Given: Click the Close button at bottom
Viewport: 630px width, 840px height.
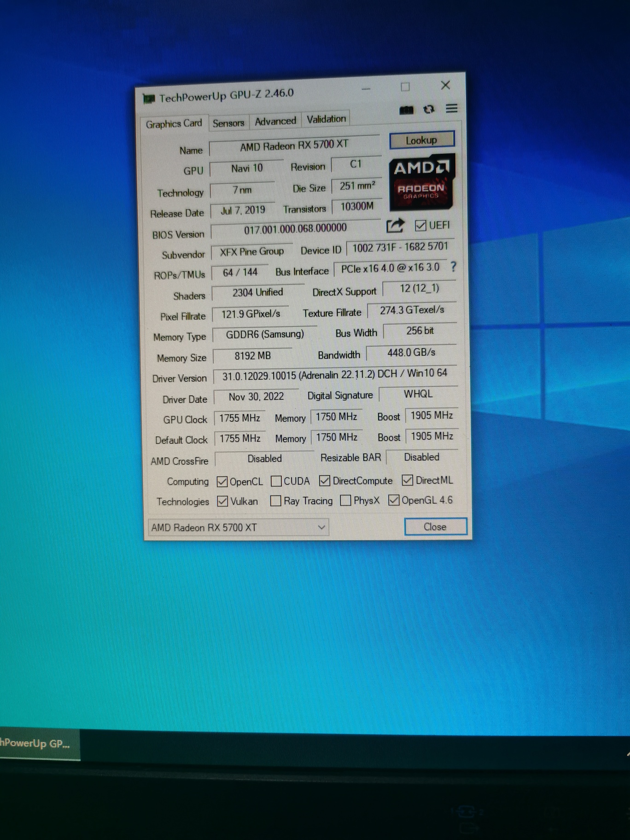Looking at the screenshot, I should (x=435, y=527).
